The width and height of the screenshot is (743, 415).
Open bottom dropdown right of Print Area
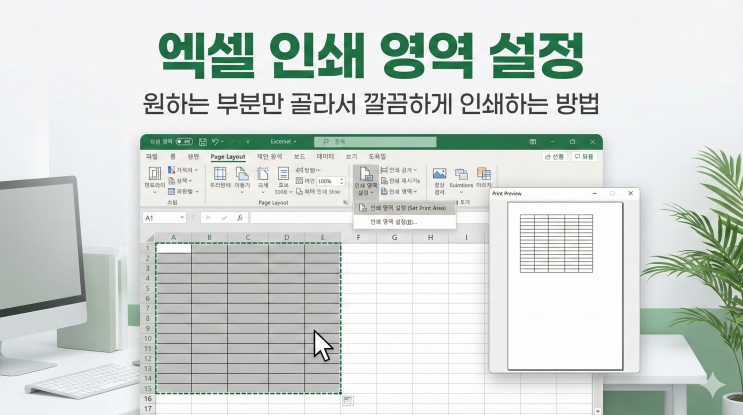point(399,191)
